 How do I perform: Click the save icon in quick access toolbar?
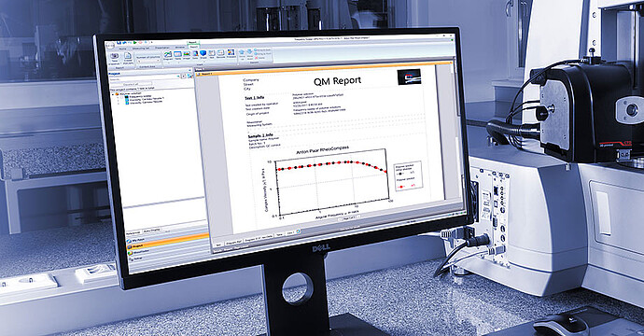pos(119,43)
